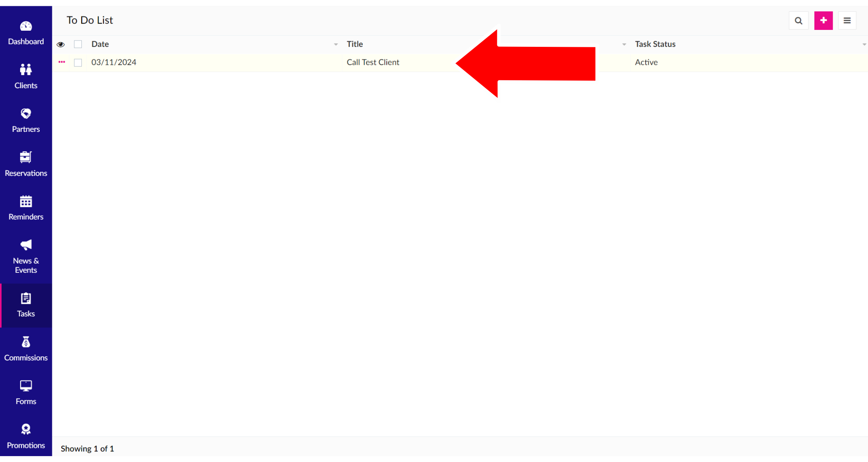Open the hamburger list menu

coord(847,20)
